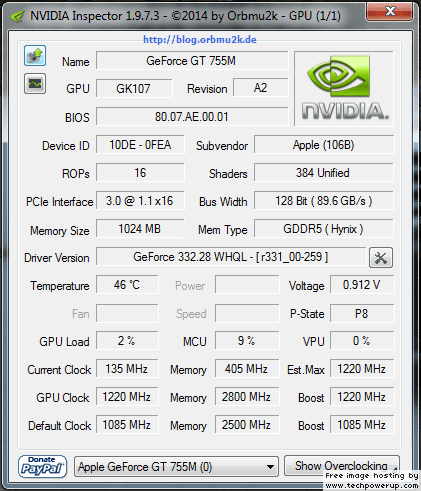Click the 2500 MHz memory value
Screen dimensions: 421x491
coord(247,425)
